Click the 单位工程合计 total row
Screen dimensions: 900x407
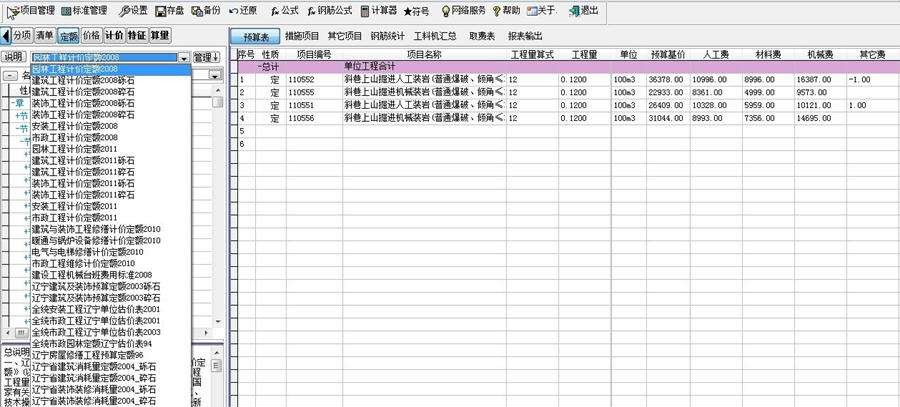coord(568,67)
